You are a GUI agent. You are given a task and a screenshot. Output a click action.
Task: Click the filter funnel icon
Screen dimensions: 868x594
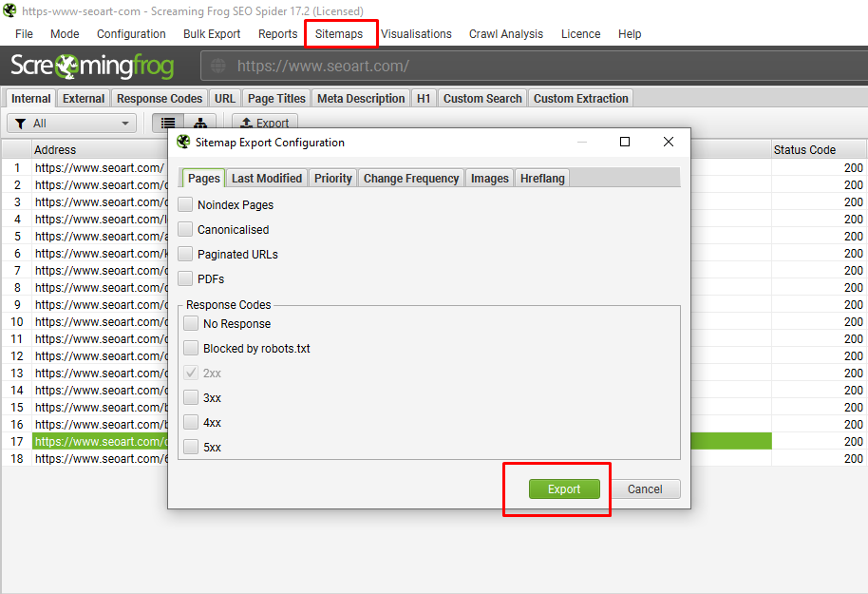click(x=19, y=123)
